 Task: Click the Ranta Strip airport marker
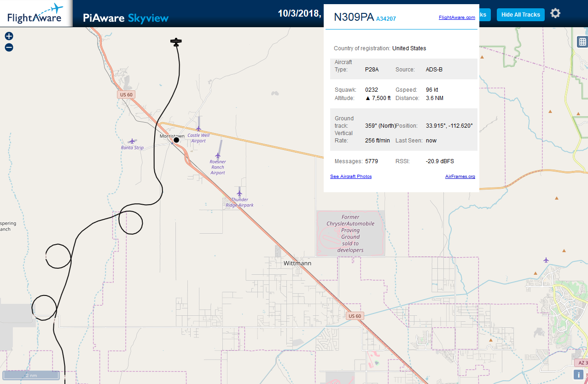coord(133,141)
